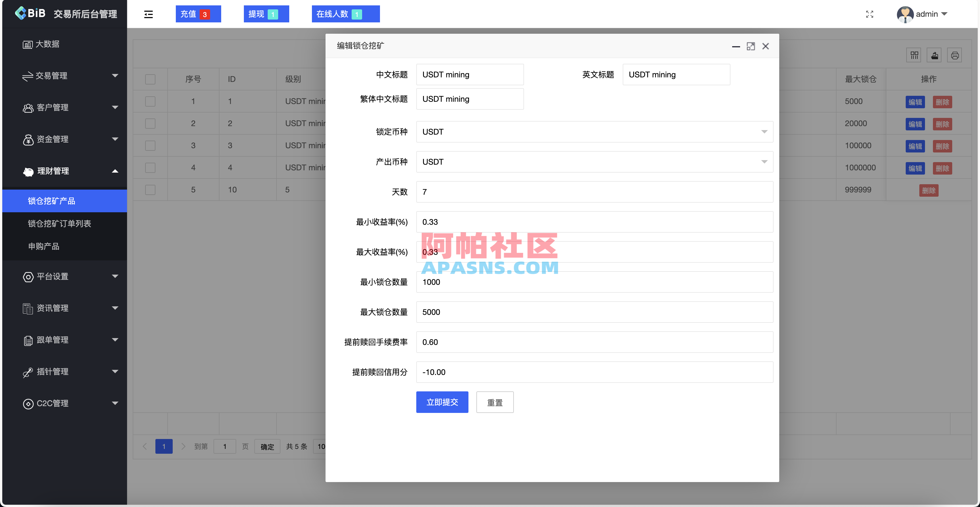980x507 pixels.
Task: Check the checkbox of row 1
Action: click(x=150, y=101)
